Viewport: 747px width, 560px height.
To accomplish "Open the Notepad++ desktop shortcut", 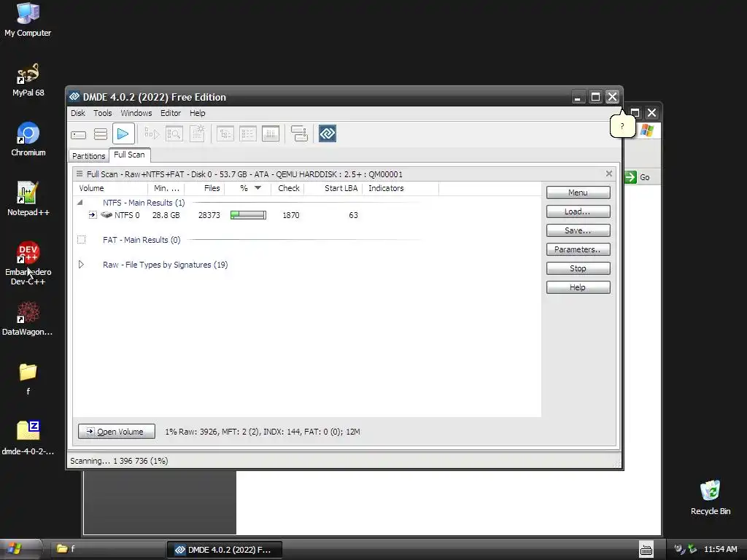I will [28, 199].
